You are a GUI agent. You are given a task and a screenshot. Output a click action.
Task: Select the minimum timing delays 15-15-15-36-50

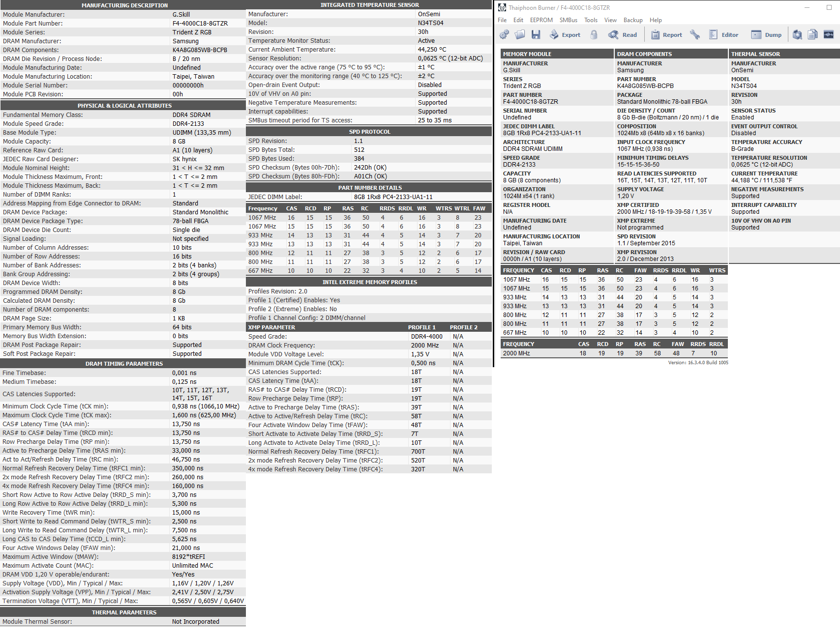[638, 165]
